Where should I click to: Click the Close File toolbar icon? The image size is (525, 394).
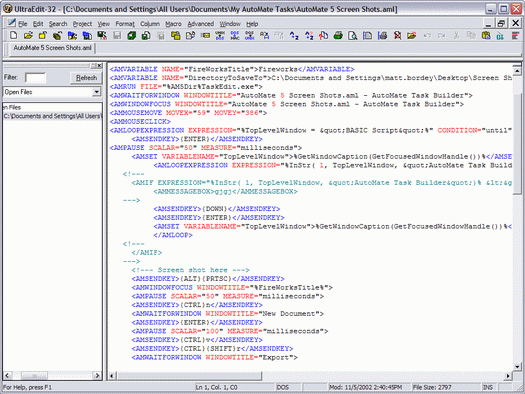click(43, 35)
